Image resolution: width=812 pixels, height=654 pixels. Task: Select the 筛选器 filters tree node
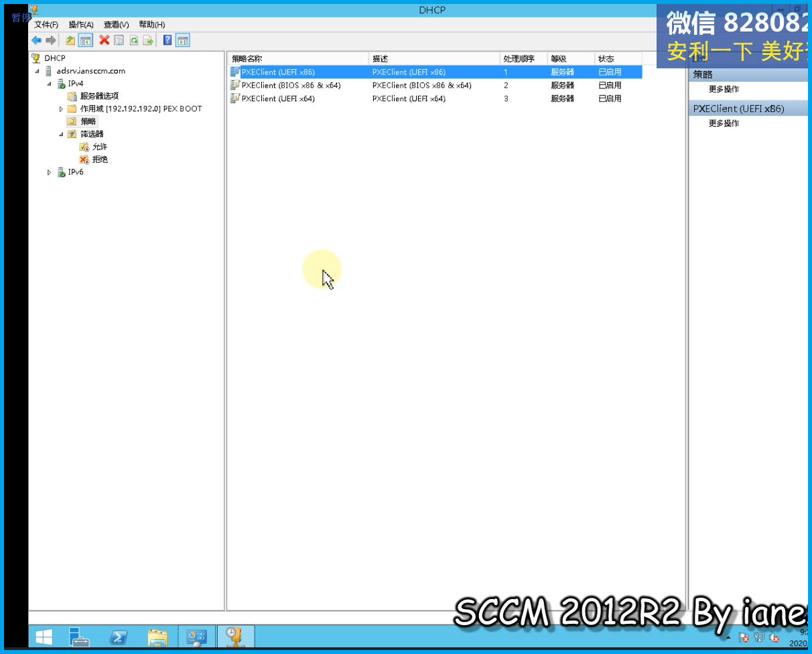pos(92,134)
